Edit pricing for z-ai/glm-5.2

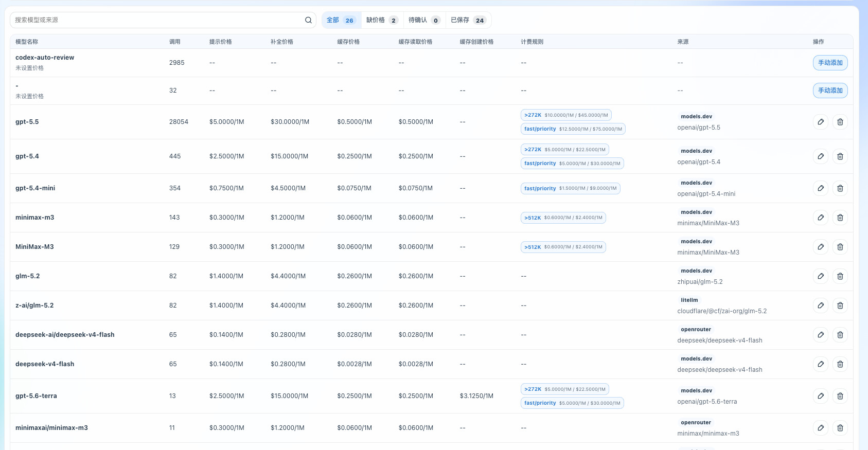pos(821,305)
